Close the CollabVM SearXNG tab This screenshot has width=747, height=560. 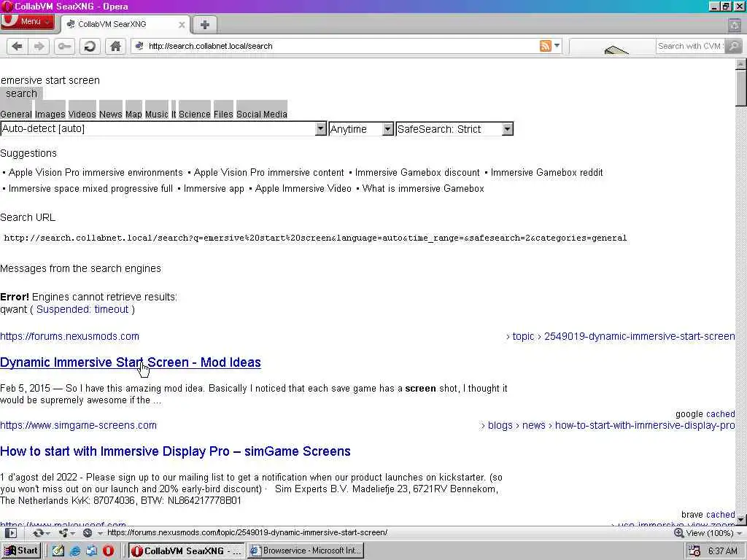coord(182,25)
